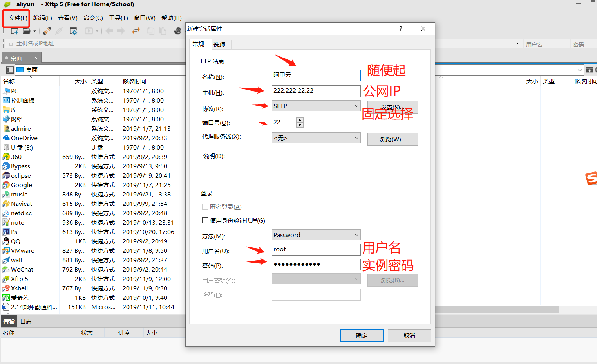Toggle the 使用身份验证代理(G) checkbox
597x364 pixels.
pyautogui.click(x=205, y=220)
